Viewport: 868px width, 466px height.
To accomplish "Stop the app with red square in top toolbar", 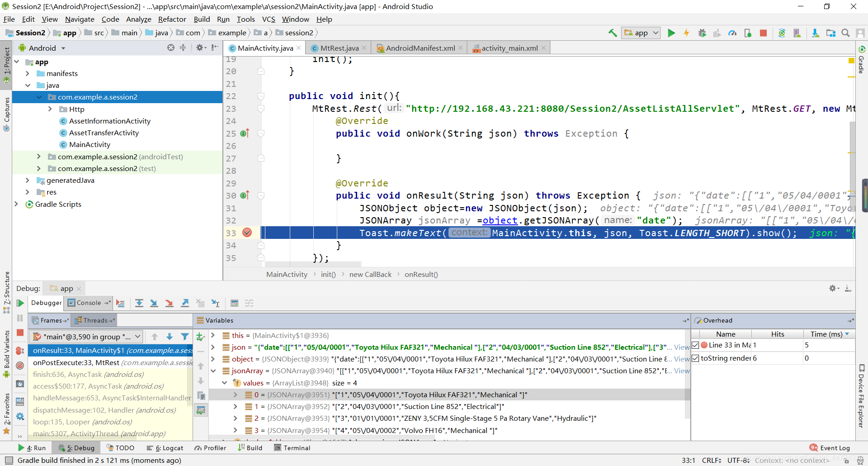I will coord(763,33).
